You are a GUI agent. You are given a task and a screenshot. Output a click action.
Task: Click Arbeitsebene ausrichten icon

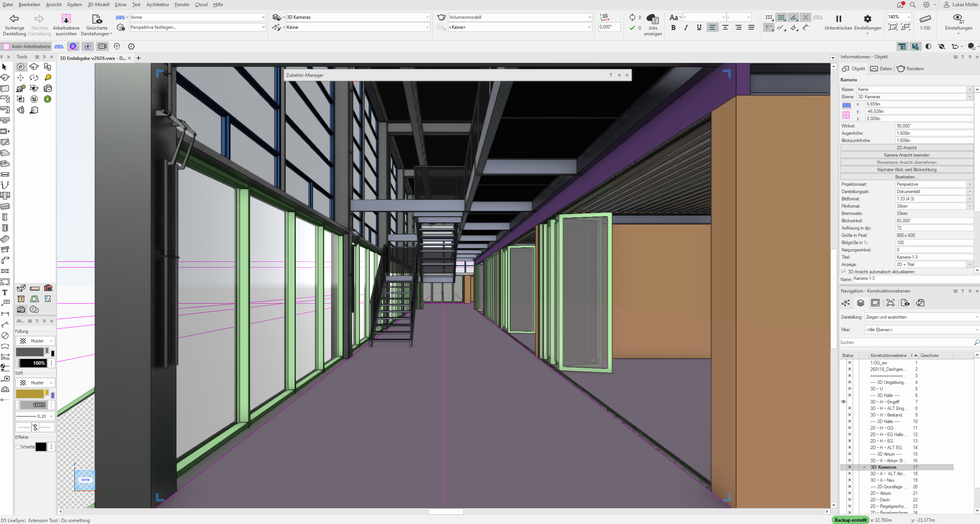point(66,18)
